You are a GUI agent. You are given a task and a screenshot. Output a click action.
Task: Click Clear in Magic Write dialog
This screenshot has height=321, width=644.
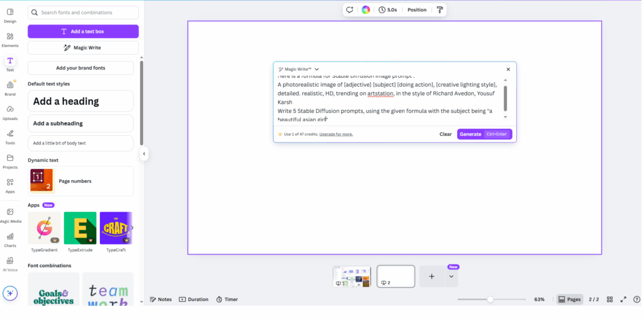[x=446, y=134]
